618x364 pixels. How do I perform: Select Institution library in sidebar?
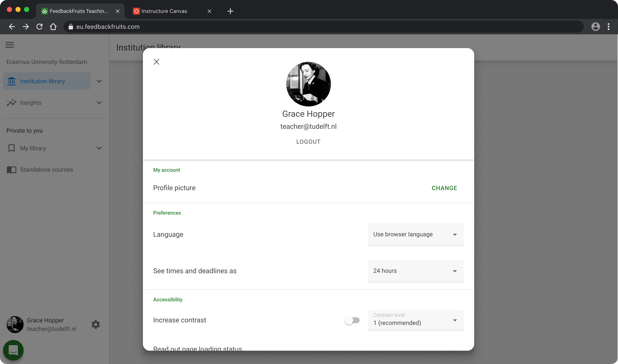coord(47,81)
